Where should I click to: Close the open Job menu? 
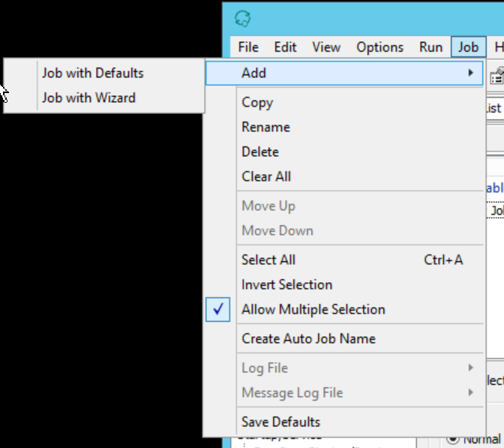tap(468, 47)
